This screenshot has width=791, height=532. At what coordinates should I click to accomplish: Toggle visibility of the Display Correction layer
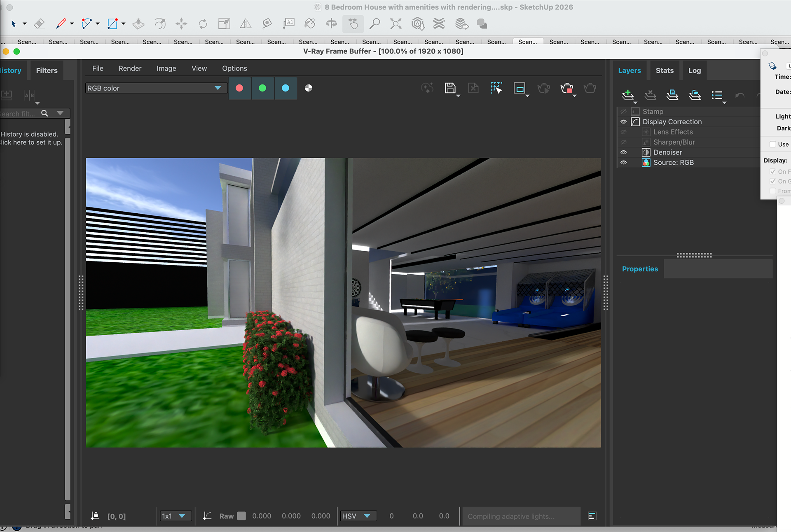(x=624, y=122)
